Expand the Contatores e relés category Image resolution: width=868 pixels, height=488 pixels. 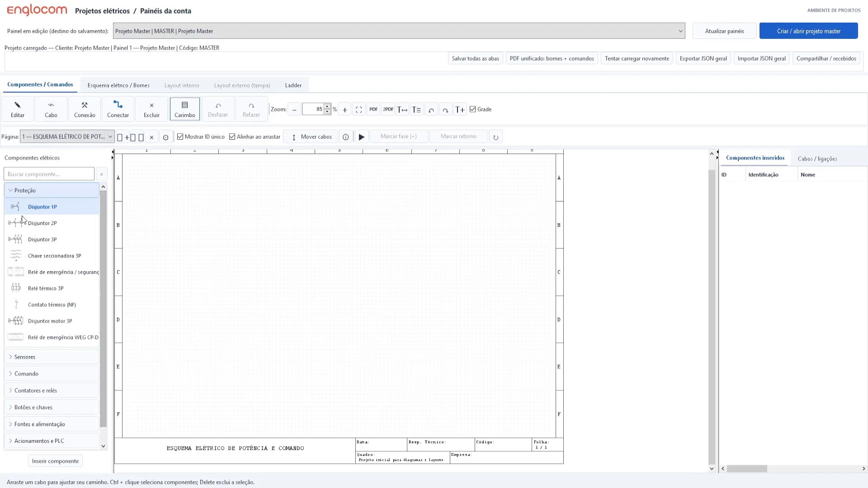point(52,390)
